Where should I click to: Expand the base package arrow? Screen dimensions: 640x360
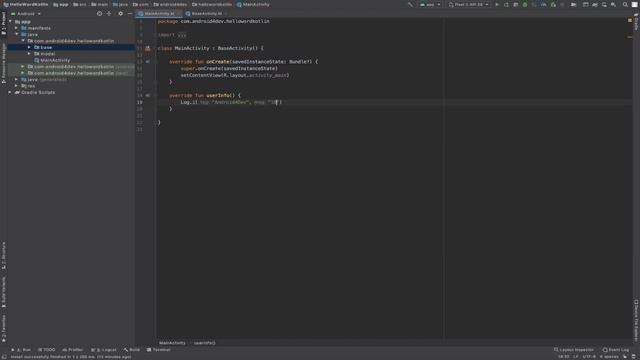[x=29, y=47]
